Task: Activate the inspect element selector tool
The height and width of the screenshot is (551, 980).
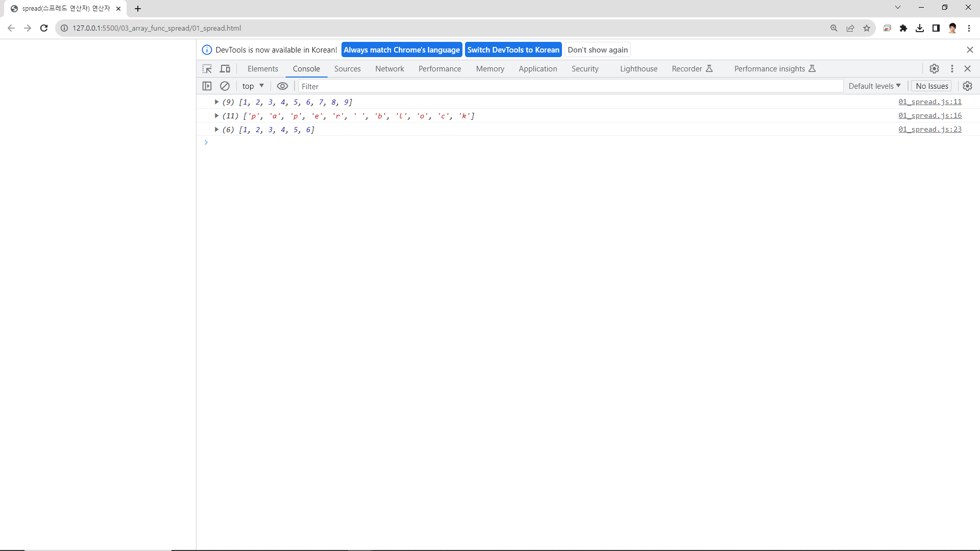Action: coord(207,69)
